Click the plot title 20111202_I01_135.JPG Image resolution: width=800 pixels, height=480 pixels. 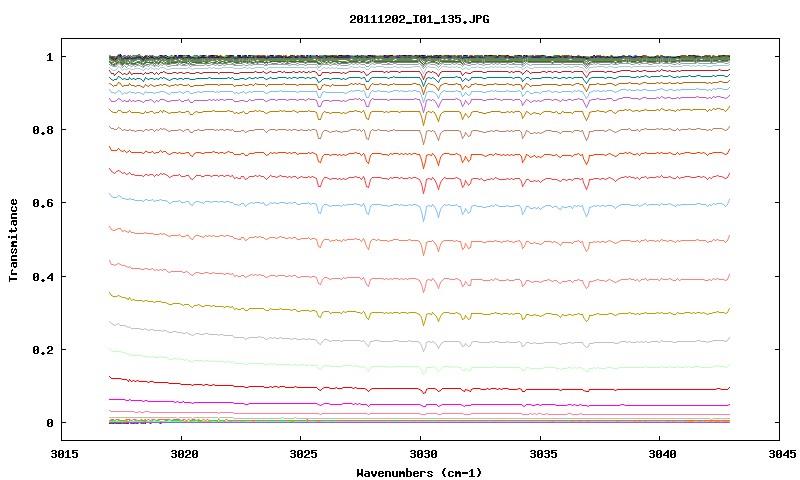coord(419,19)
